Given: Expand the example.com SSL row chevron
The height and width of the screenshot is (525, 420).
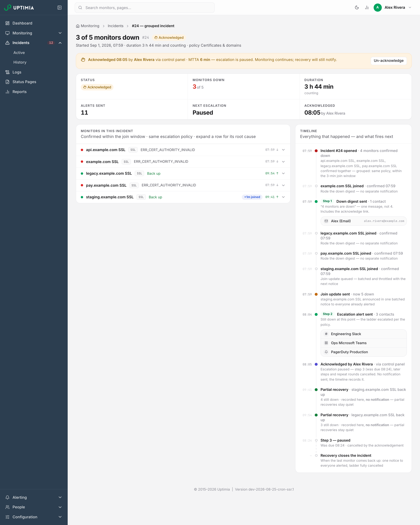Looking at the screenshot, I should pyautogui.click(x=283, y=162).
